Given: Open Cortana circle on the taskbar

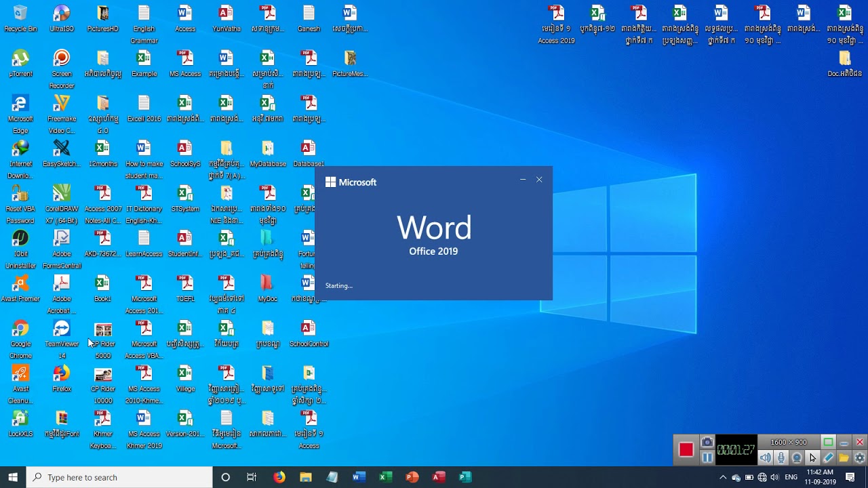Looking at the screenshot, I should (x=226, y=477).
